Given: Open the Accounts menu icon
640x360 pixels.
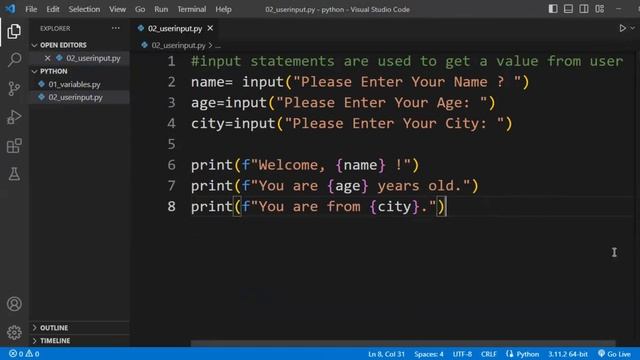Looking at the screenshot, I should [14, 304].
